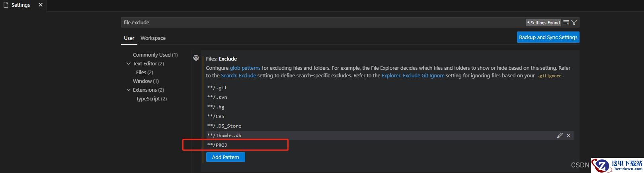Select Files (2) in settings tree
The image size is (644, 173).
coord(144,72)
